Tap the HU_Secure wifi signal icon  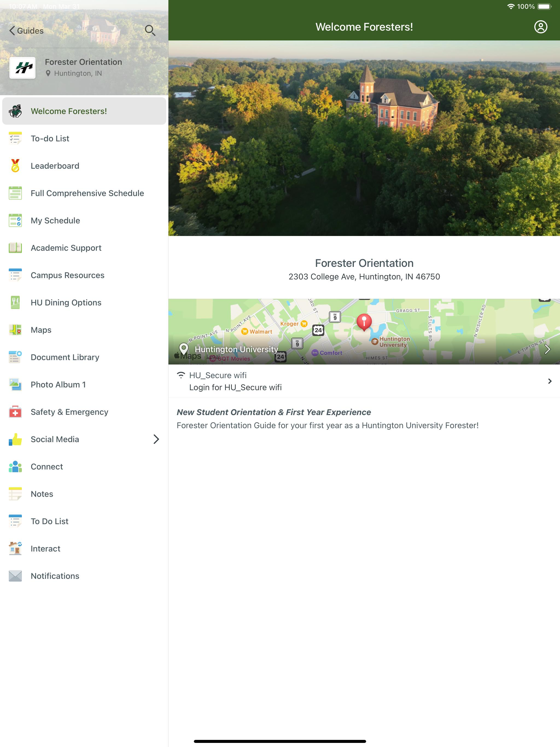[x=181, y=375]
